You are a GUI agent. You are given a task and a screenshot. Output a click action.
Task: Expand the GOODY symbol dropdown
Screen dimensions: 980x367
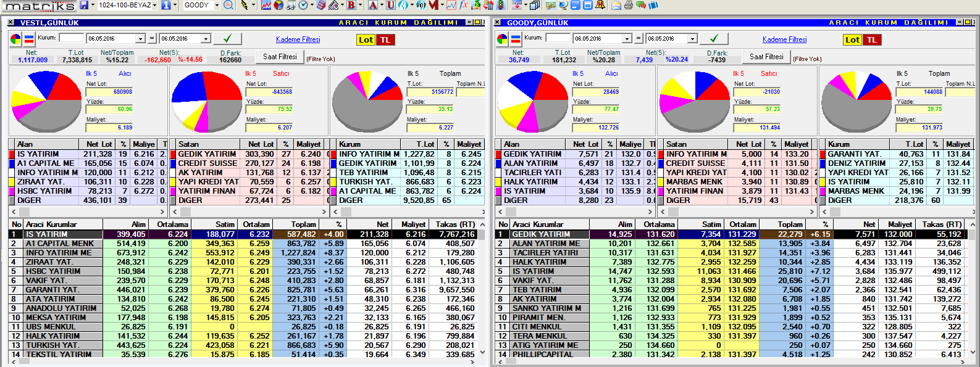pos(217,5)
